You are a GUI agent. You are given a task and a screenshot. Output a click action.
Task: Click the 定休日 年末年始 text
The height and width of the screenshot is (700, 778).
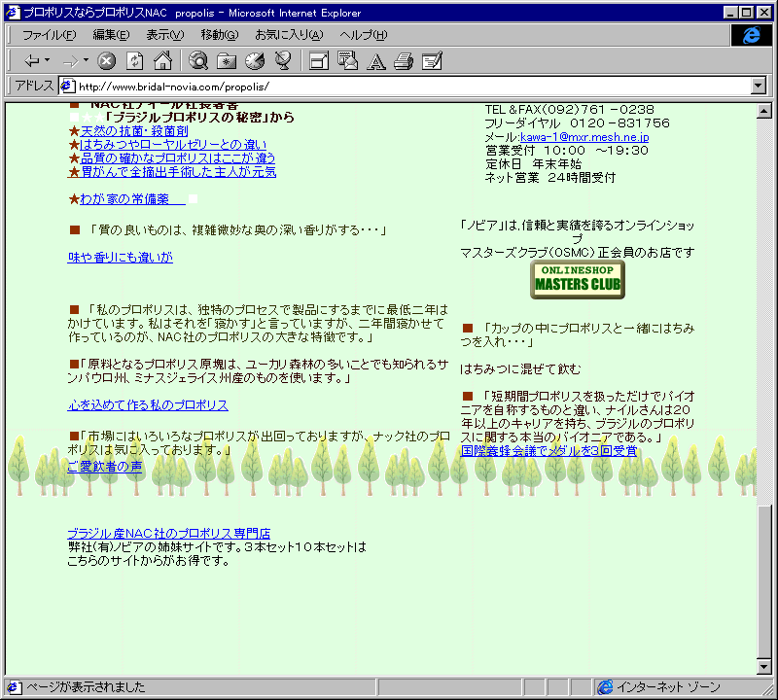(x=533, y=163)
